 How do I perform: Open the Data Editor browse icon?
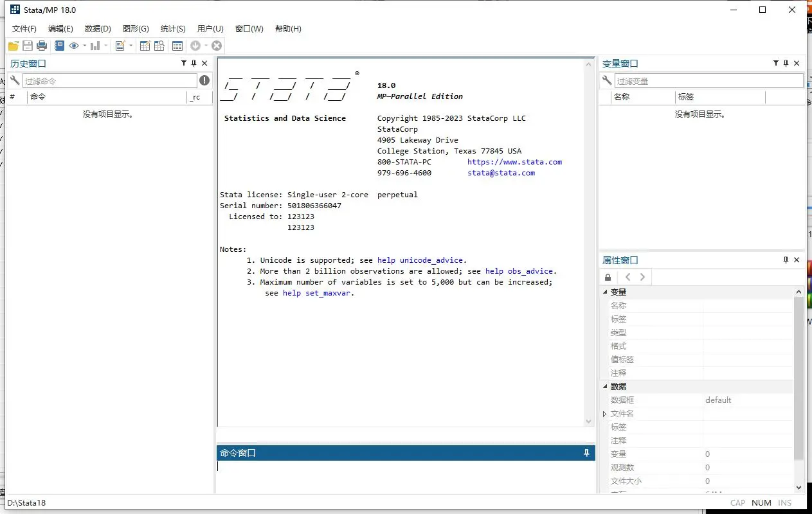tap(159, 45)
